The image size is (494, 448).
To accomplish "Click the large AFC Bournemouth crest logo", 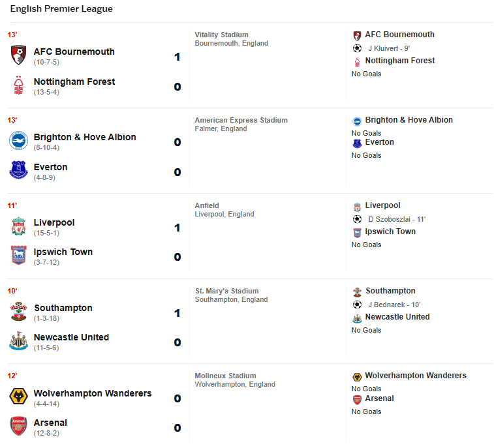I will point(18,55).
